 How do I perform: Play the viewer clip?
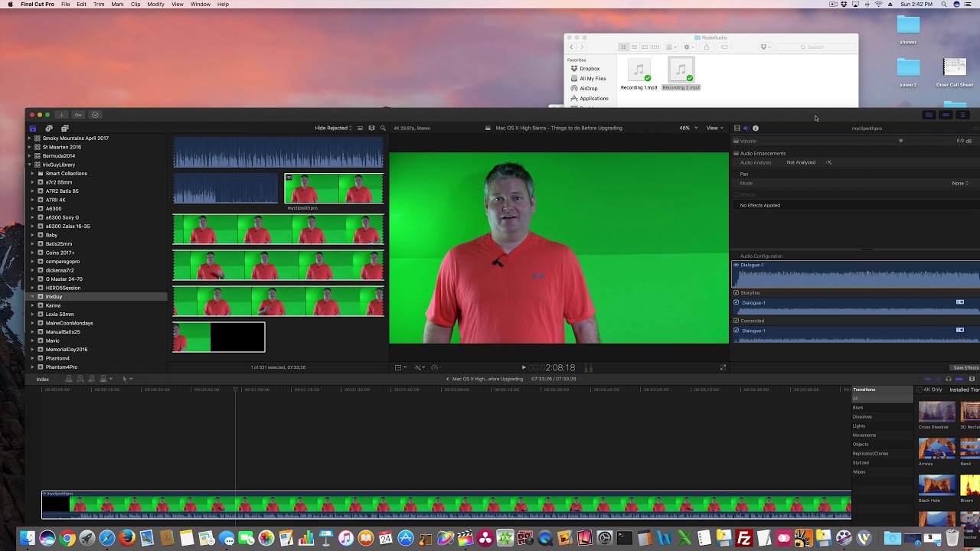(524, 367)
